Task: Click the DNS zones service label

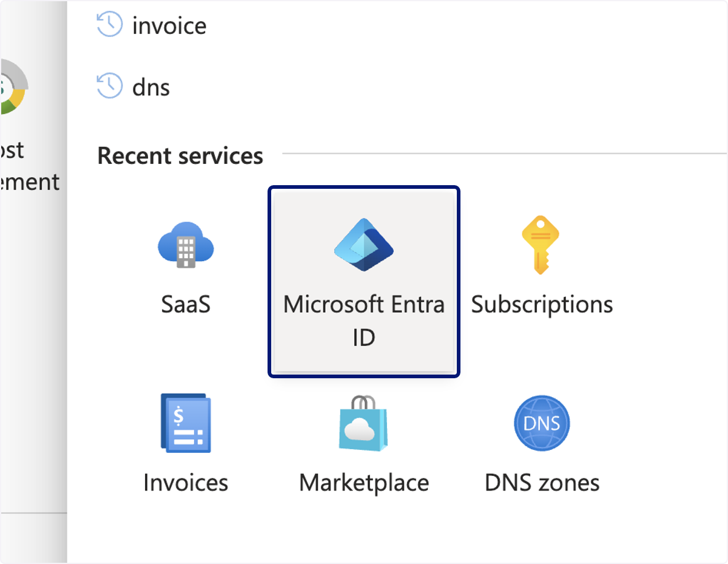Action: 542,483
